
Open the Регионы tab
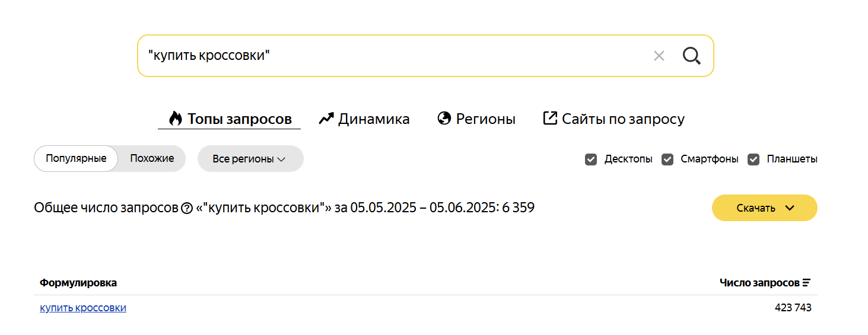[x=476, y=119]
